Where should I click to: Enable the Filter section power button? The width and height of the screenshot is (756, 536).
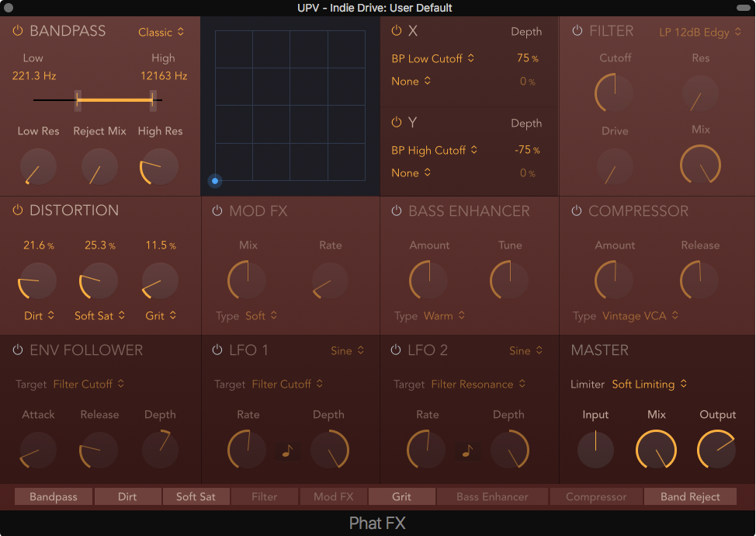pyautogui.click(x=577, y=31)
